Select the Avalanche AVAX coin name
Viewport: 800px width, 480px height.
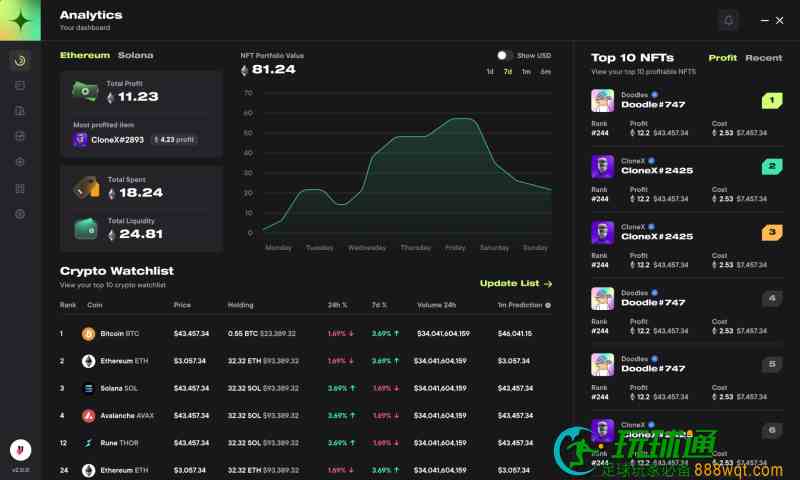(127, 416)
